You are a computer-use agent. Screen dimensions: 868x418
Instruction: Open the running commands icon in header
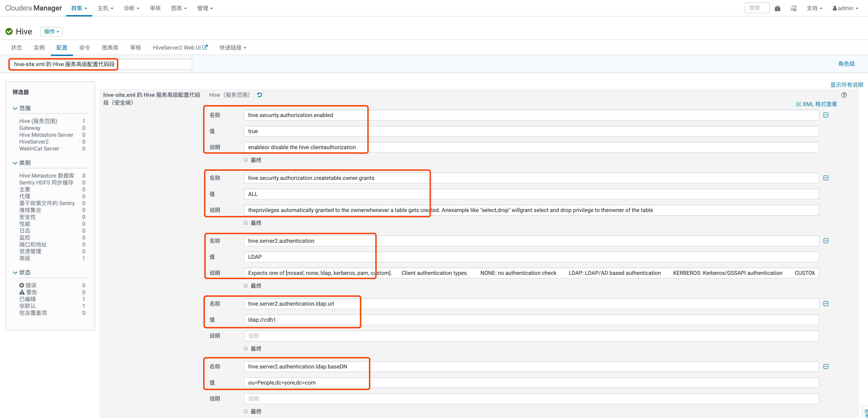pos(794,8)
